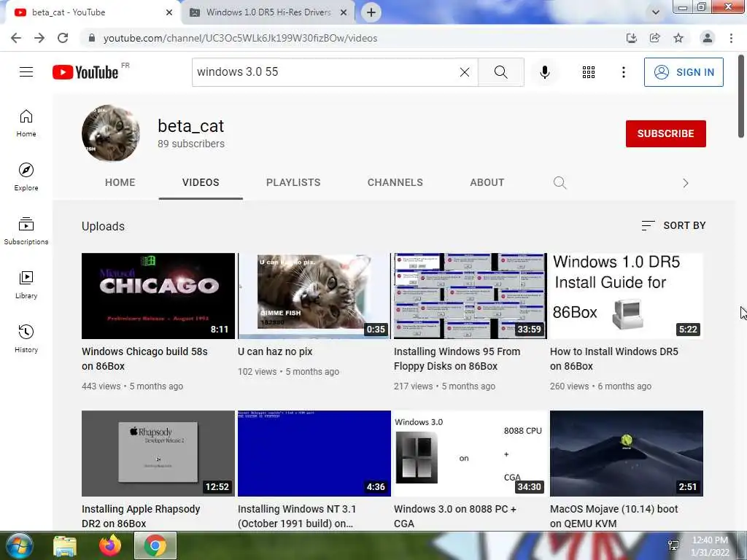747x560 pixels.
Task: Open the tab search dropdown chevron
Action: click(656, 12)
